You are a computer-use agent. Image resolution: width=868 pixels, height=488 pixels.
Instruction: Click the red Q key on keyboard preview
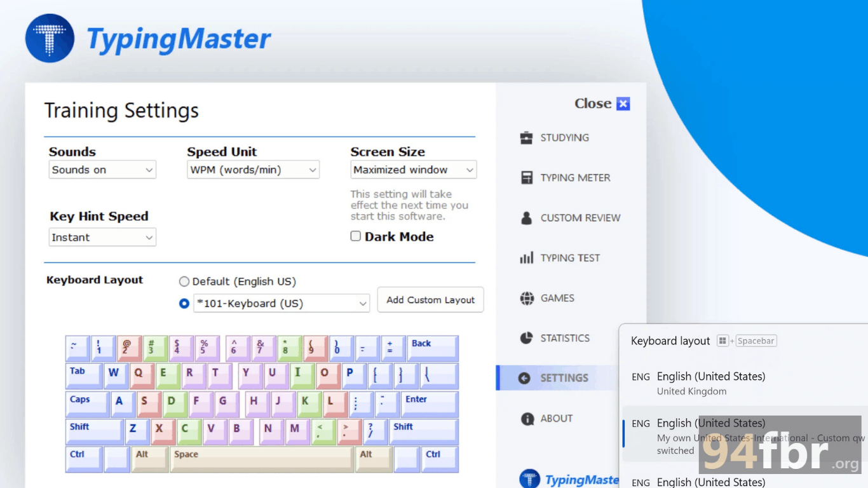pyautogui.click(x=142, y=376)
